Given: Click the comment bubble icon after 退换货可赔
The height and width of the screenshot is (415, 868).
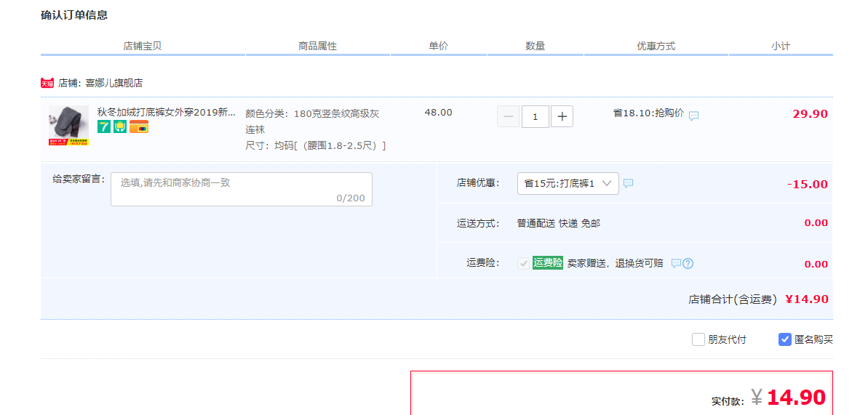Looking at the screenshot, I should click(x=676, y=263).
